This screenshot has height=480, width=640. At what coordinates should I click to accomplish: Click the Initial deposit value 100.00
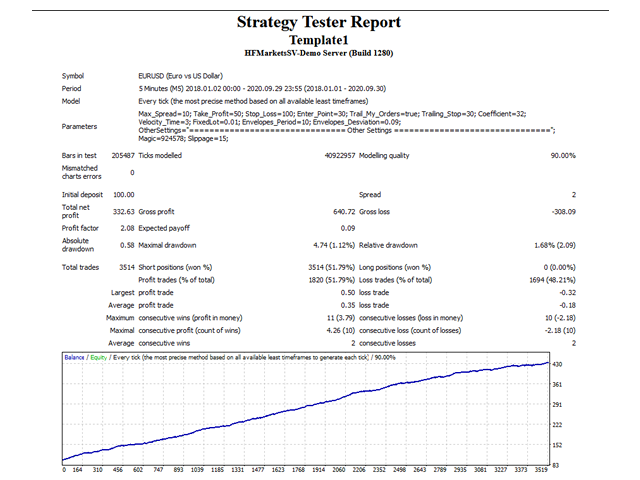(122, 195)
